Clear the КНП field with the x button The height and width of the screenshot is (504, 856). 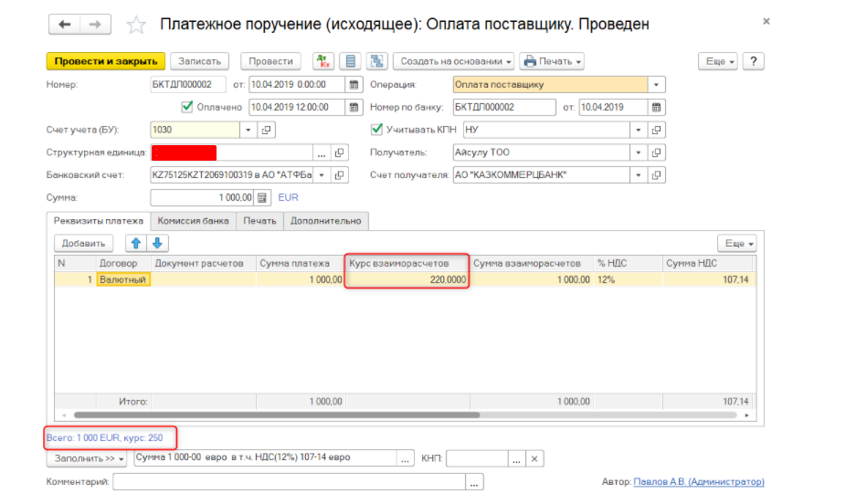pyautogui.click(x=534, y=458)
